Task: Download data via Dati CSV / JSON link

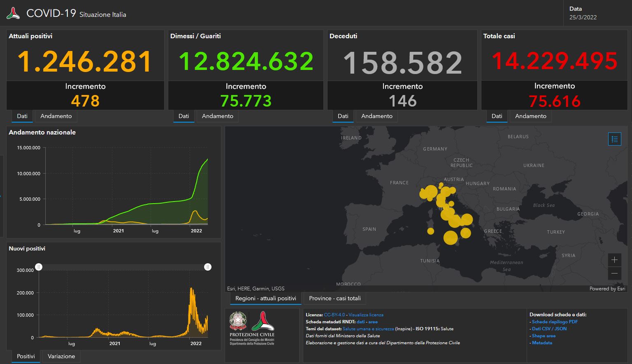Action: (x=549, y=329)
